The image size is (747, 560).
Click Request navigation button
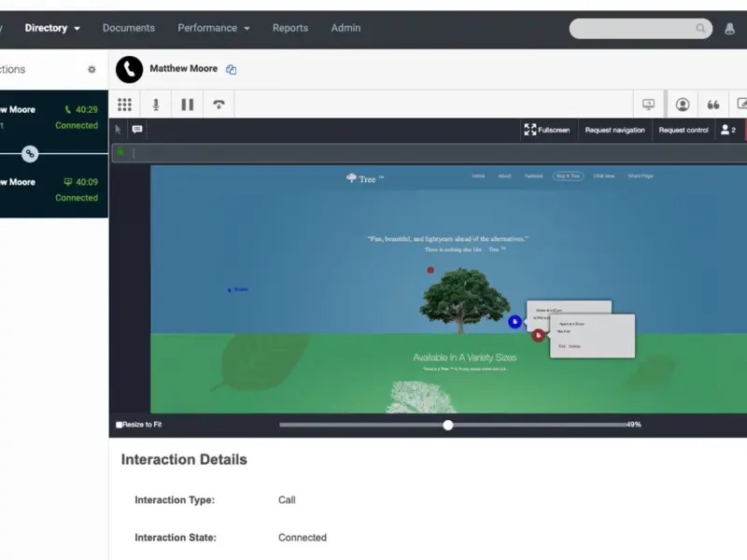tap(614, 130)
